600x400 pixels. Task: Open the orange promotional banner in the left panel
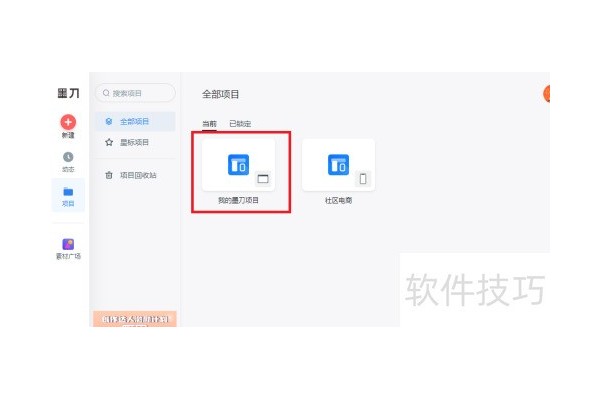click(x=135, y=319)
